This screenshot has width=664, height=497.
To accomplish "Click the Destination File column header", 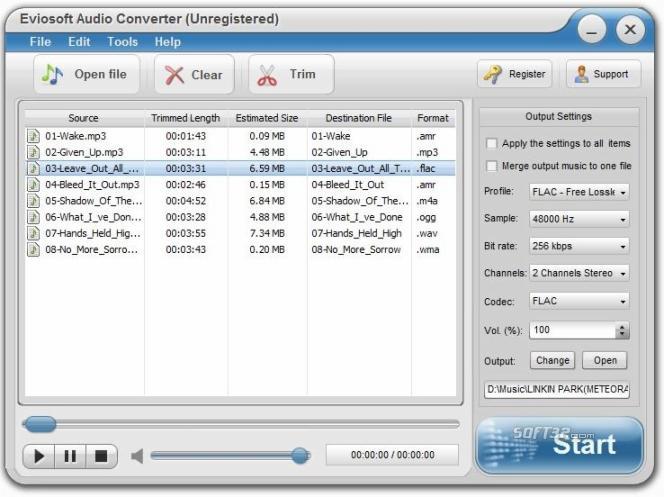I will pos(359,118).
